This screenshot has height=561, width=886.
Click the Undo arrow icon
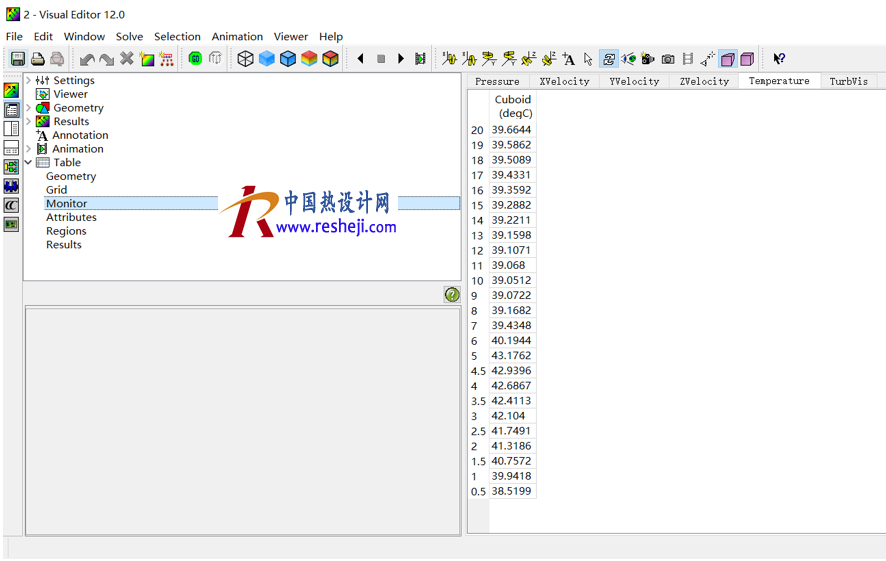[87, 59]
